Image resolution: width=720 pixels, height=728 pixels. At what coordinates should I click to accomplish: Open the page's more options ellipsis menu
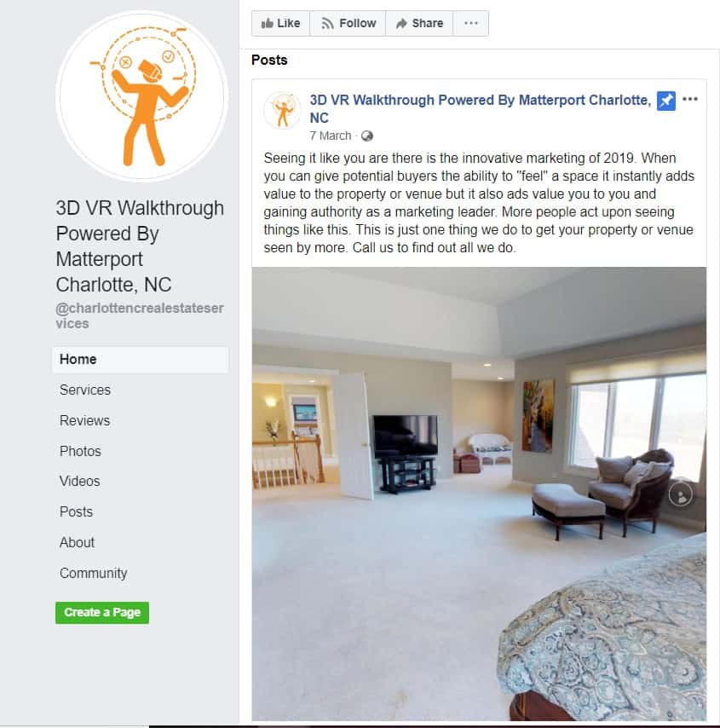470,23
